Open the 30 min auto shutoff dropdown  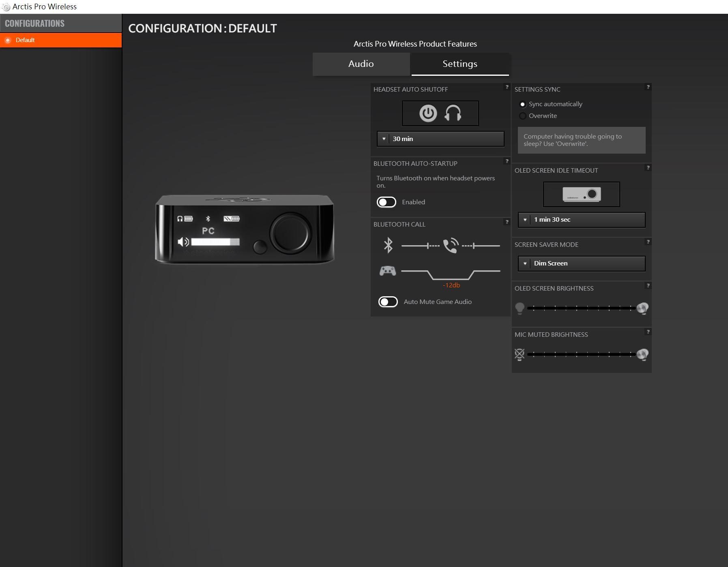(x=440, y=139)
